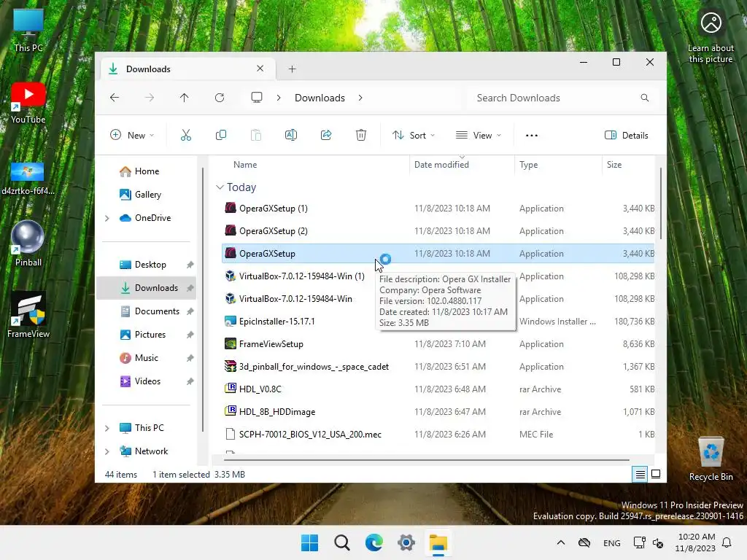Refresh the Downloads folder
This screenshot has width=747, height=560.
click(x=220, y=98)
